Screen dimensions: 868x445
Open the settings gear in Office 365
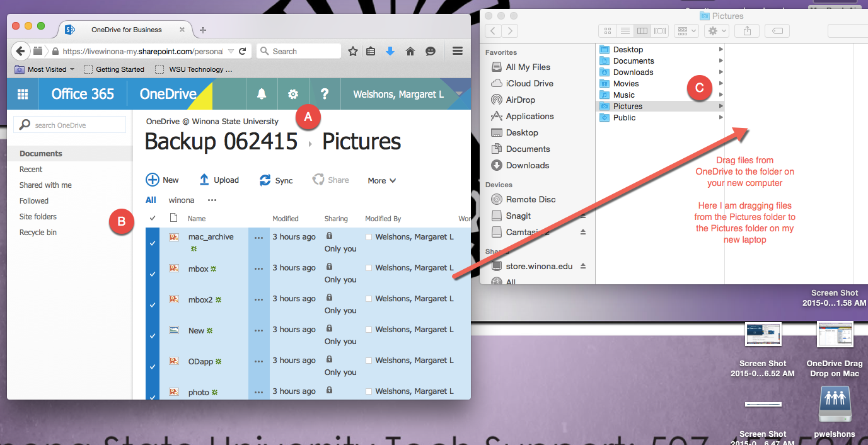point(293,94)
